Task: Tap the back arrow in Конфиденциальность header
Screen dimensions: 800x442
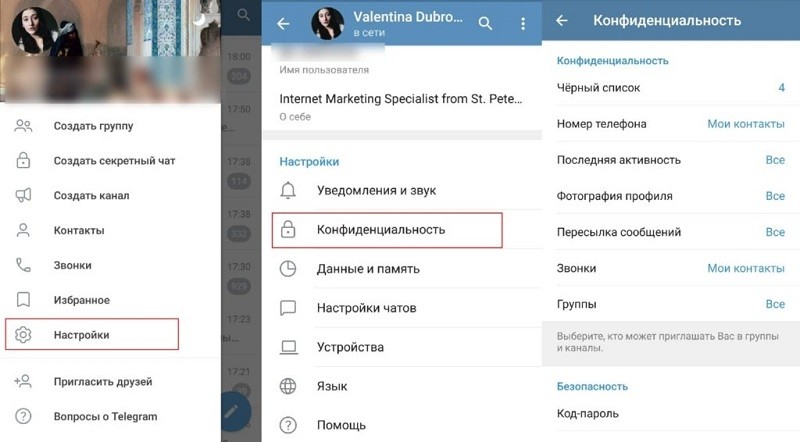Action: click(562, 20)
